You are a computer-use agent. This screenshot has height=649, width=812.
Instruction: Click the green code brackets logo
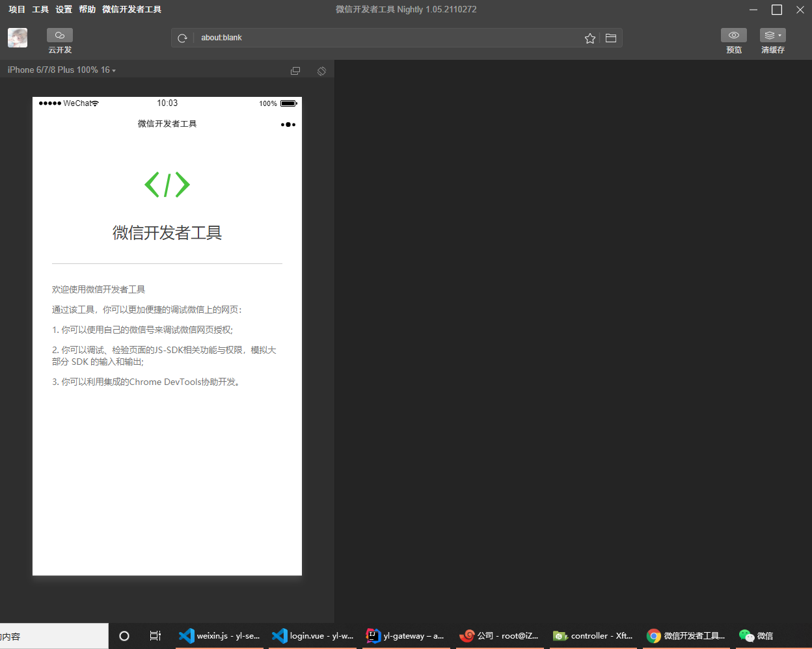point(167,185)
